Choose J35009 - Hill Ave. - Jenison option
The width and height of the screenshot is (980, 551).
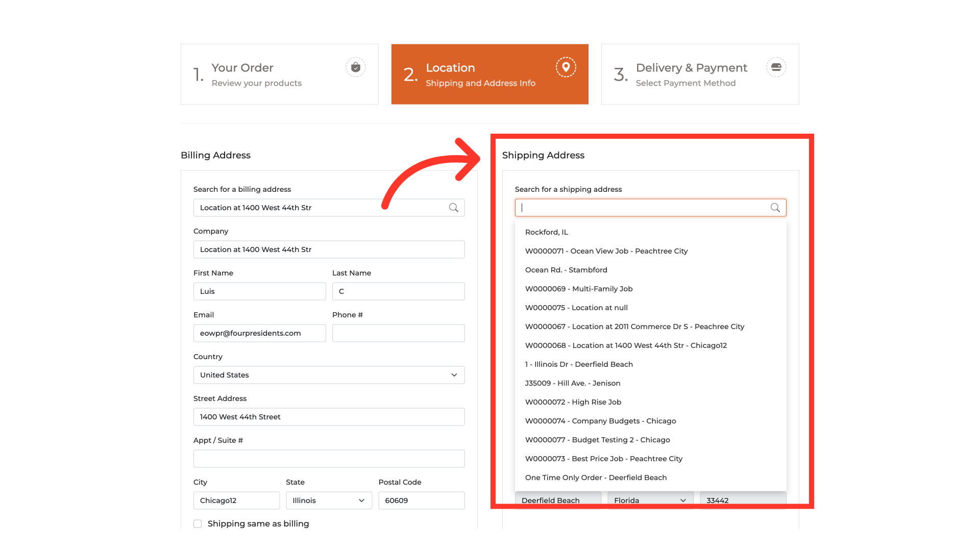[x=572, y=383]
